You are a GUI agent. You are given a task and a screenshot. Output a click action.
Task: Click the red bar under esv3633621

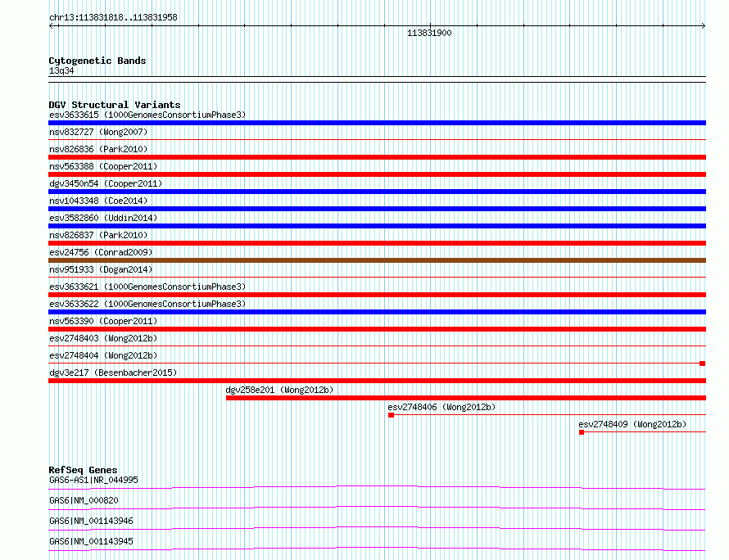377,295
